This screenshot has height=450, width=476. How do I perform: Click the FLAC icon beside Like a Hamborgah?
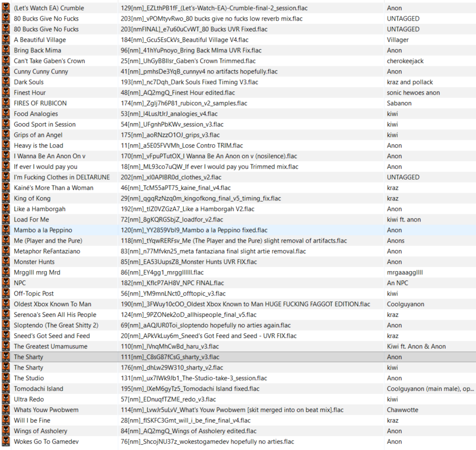coord(6,209)
